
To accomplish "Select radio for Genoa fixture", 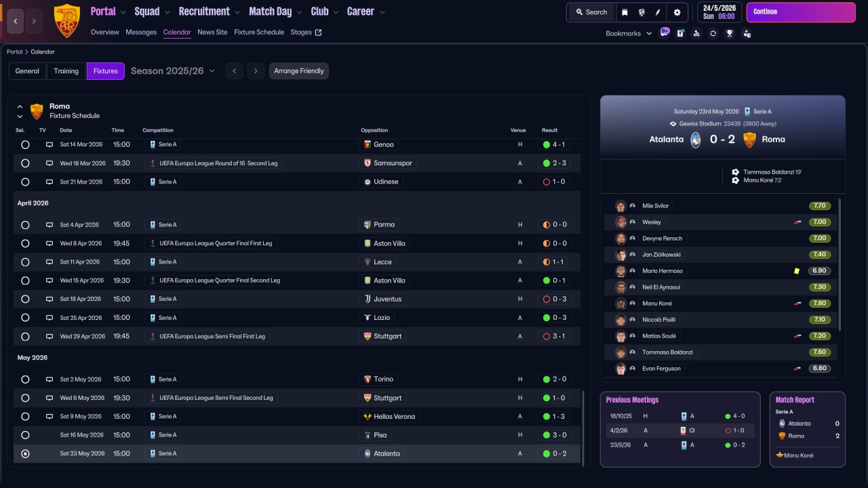I will (25, 144).
